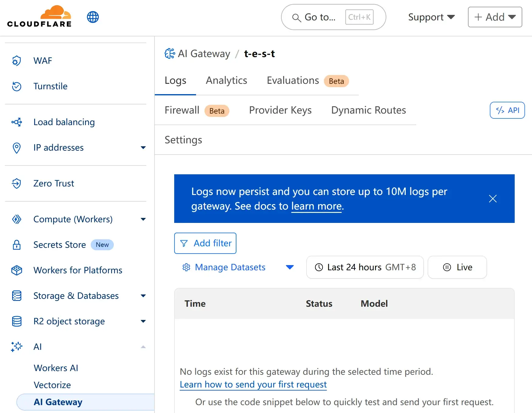
Task: Click the funnel icon on Add filter
Action: (184, 243)
